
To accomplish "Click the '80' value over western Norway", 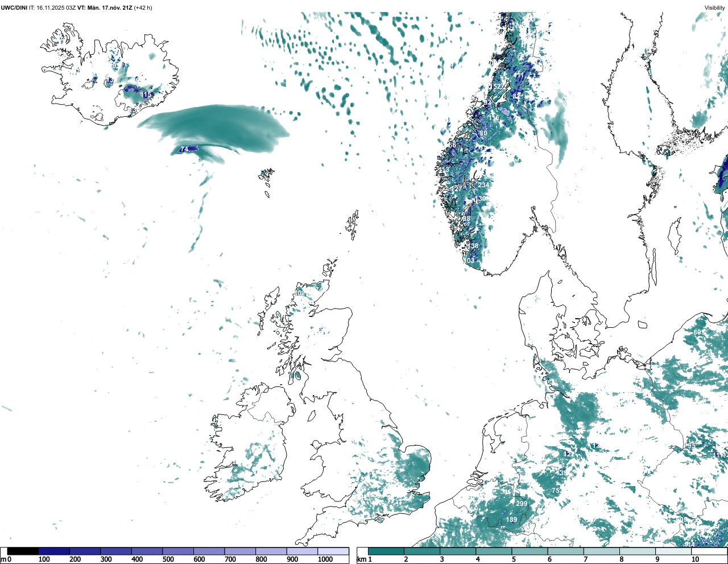I will [x=483, y=133].
